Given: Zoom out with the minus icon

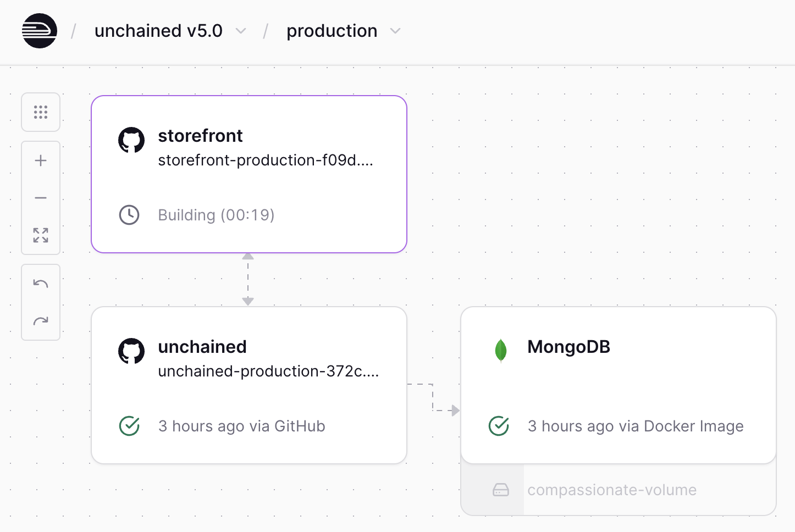Looking at the screenshot, I should 41,198.
